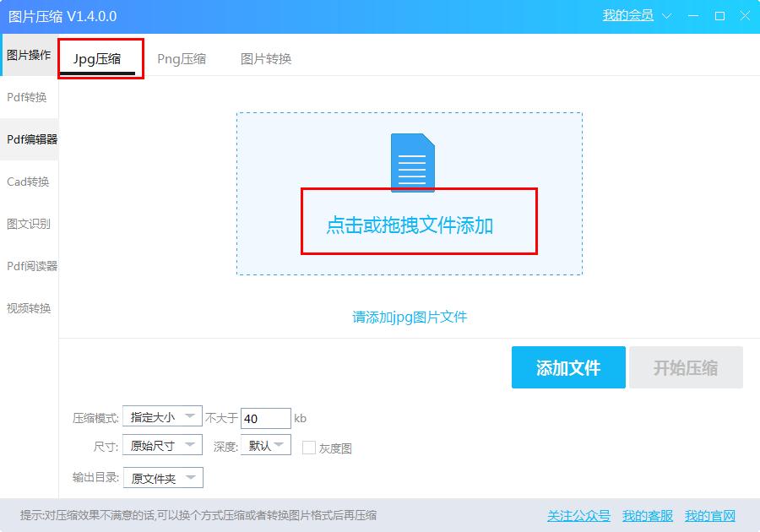Open the 图文识别 sidebar section

tap(30, 224)
